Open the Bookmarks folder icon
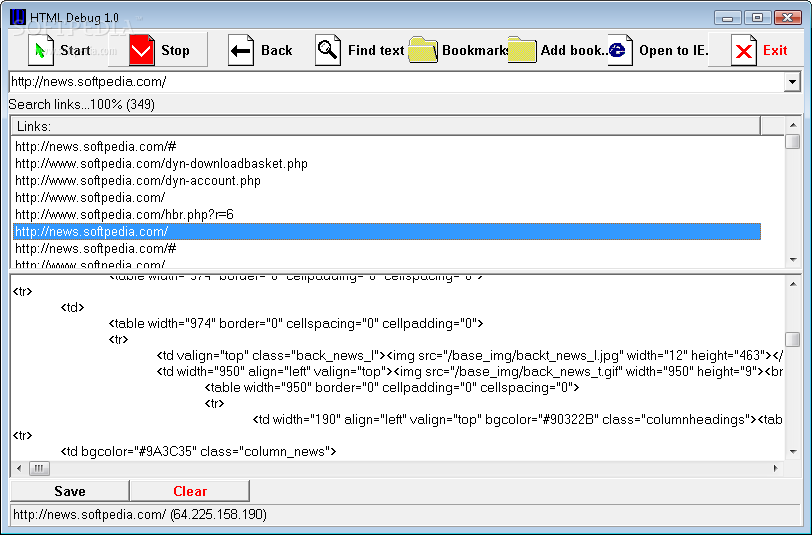This screenshot has height=535, width=812. point(423,50)
